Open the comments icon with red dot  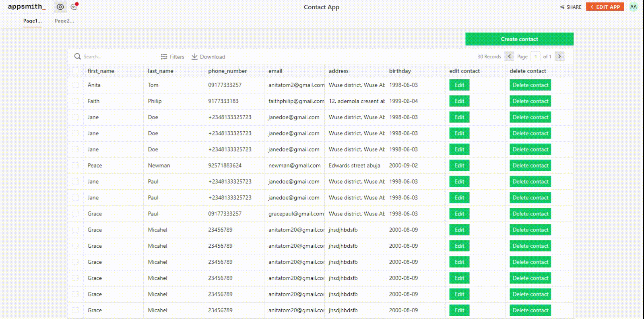pyautogui.click(x=74, y=7)
